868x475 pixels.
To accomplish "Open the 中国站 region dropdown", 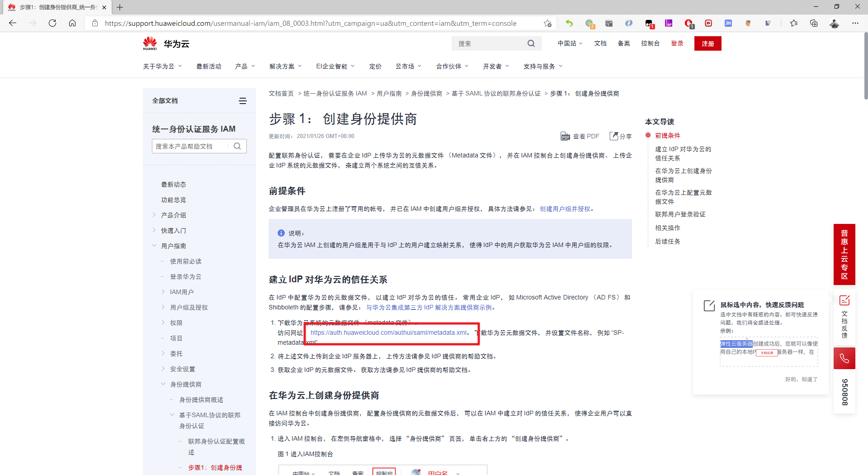I will pyautogui.click(x=570, y=43).
